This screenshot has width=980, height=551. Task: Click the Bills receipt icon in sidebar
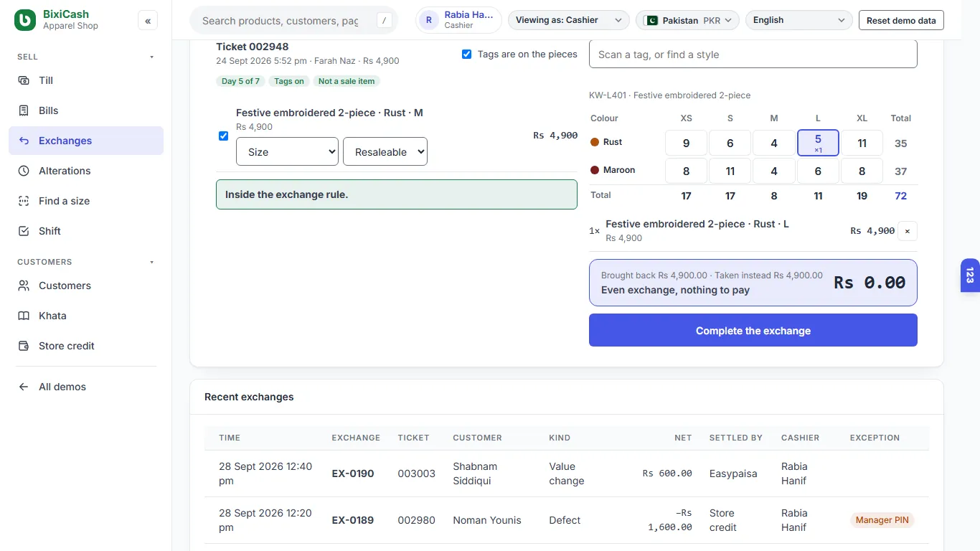(x=24, y=110)
